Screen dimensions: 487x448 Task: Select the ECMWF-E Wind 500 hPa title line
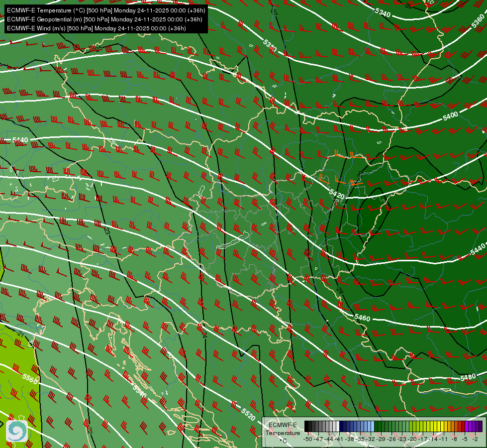click(x=97, y=28)
